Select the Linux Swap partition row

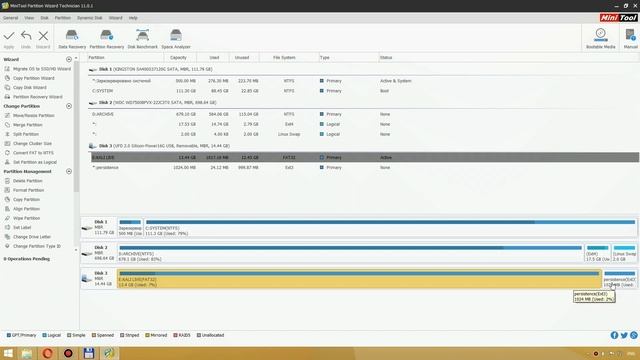(x=365, y=134)
